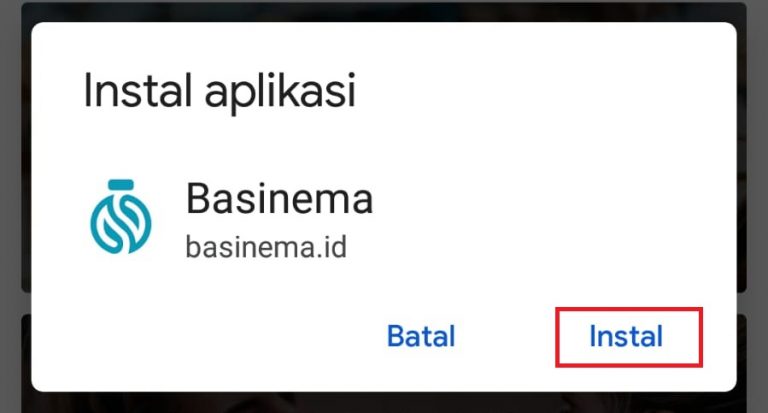Screen dimensions: 768x413
Task: Select the blue Instal text label
Action: click(626, 337)
